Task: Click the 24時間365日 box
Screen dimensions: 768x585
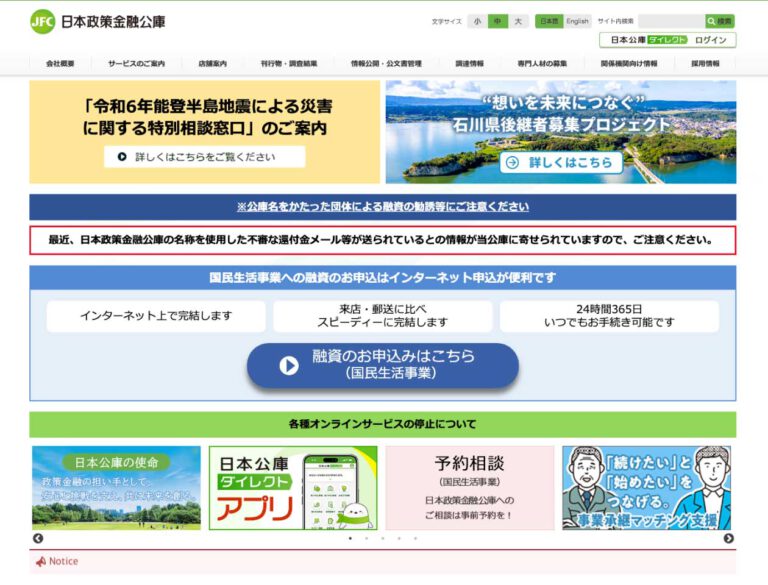Action: [609, 316]
